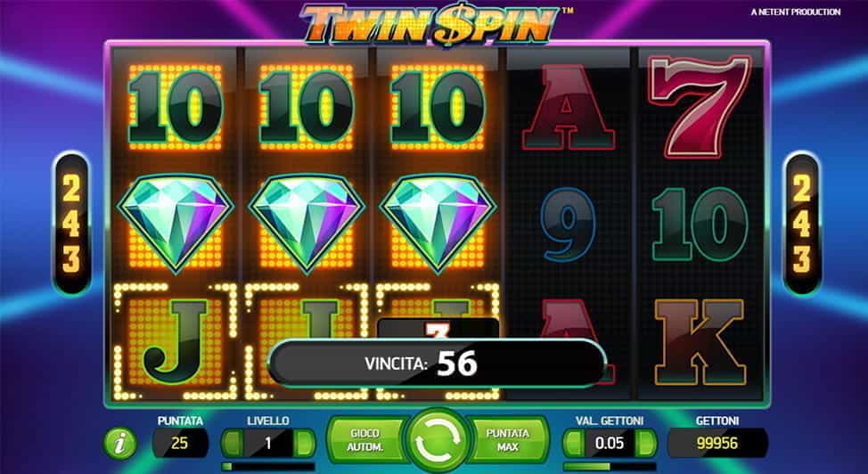Screen dimensions: 868x474
Task: Click the Twin Spin logo
Action: pyautogui.click(x=429, y=24)
